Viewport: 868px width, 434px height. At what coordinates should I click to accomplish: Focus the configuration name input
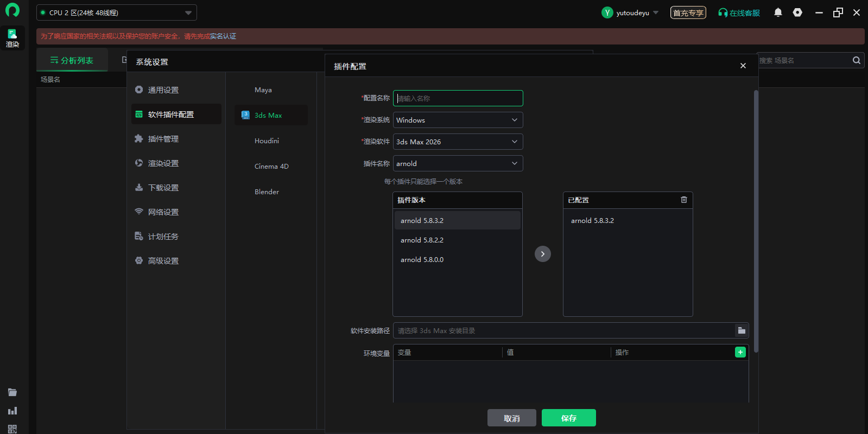(x=458, y=98)
